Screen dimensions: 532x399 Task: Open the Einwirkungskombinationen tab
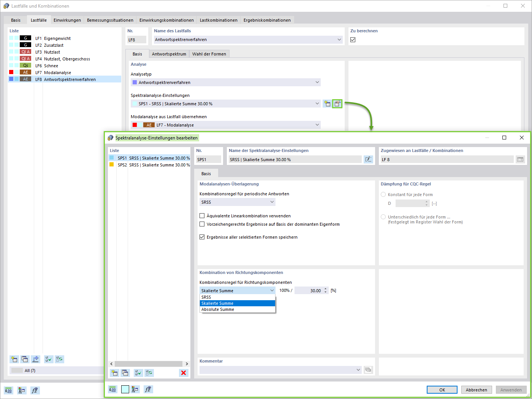point(166,20)
